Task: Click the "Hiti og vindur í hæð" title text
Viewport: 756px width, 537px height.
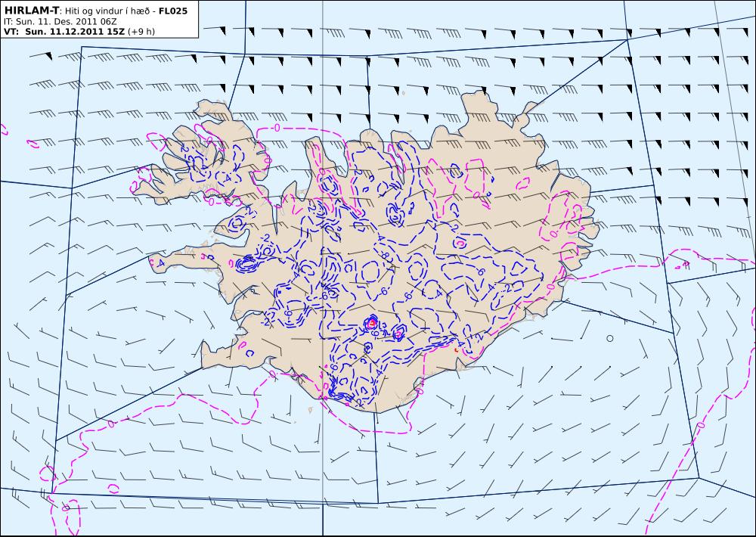Action: click(106, 11)
